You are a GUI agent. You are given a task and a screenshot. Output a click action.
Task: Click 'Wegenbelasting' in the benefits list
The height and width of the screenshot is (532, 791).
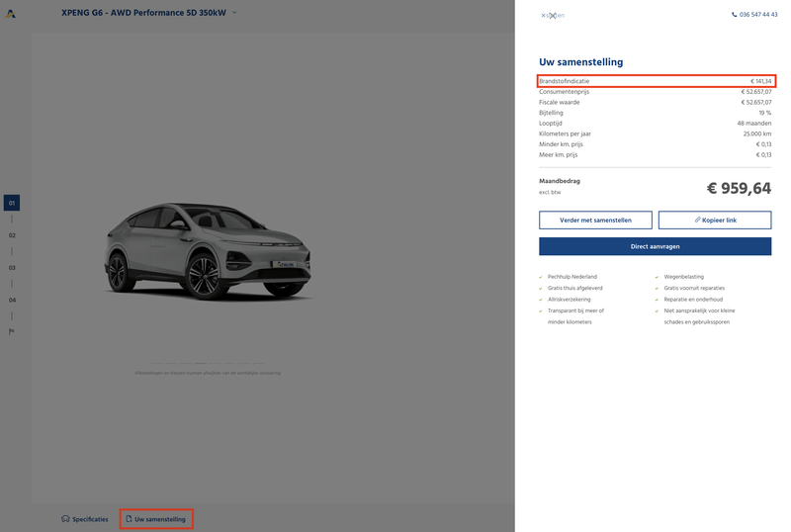coord(683,277)
